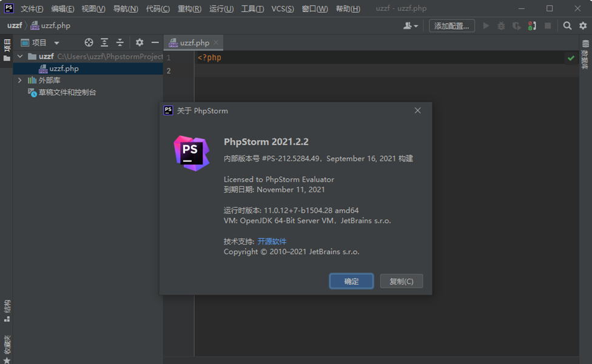Click the locate opened file target icon
This screenshot has width=592, height=364.
point(89,42)
